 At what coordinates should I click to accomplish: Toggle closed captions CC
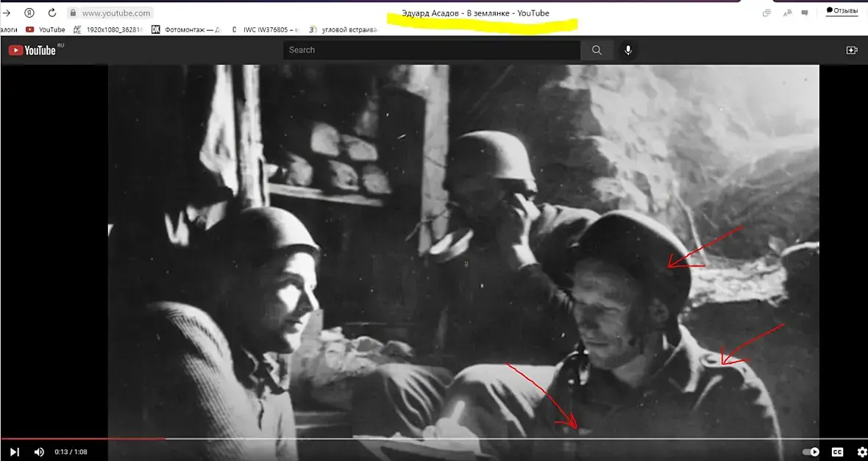coord(838,452)
